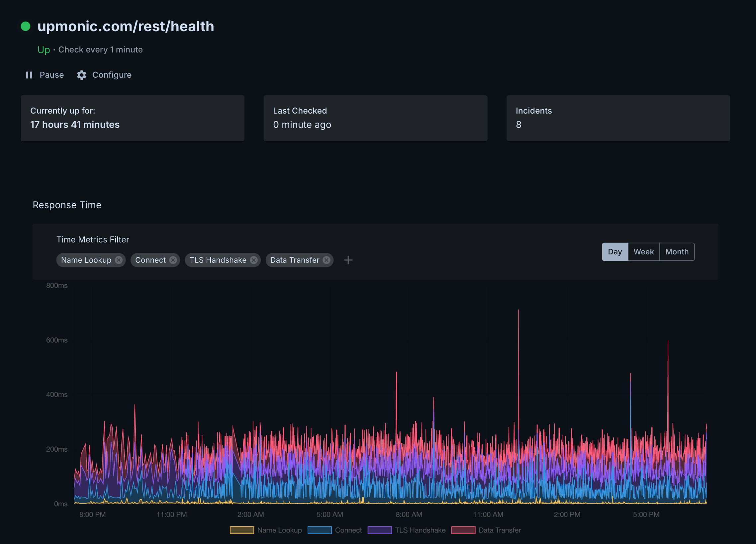The height and width of the screenshot is (544, 756).
Task: Click the Incidents card
Action: pos(618,118)
